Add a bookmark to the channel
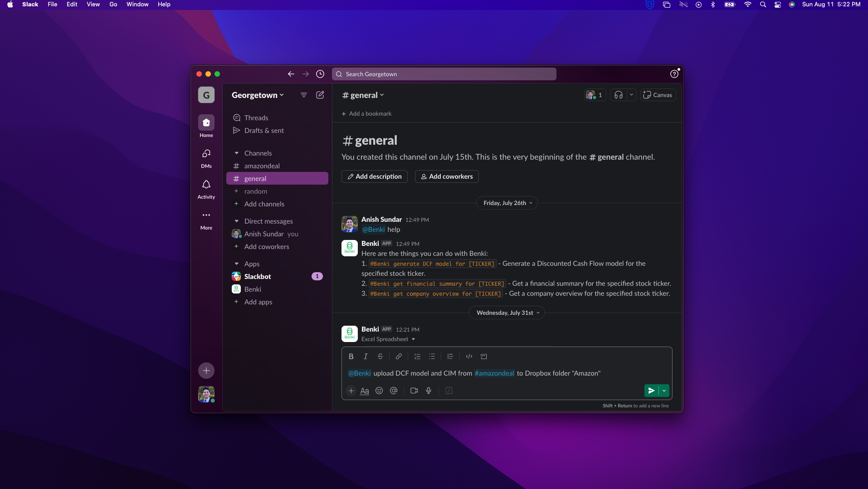868x489 pixels. click(x=366, y=114)
